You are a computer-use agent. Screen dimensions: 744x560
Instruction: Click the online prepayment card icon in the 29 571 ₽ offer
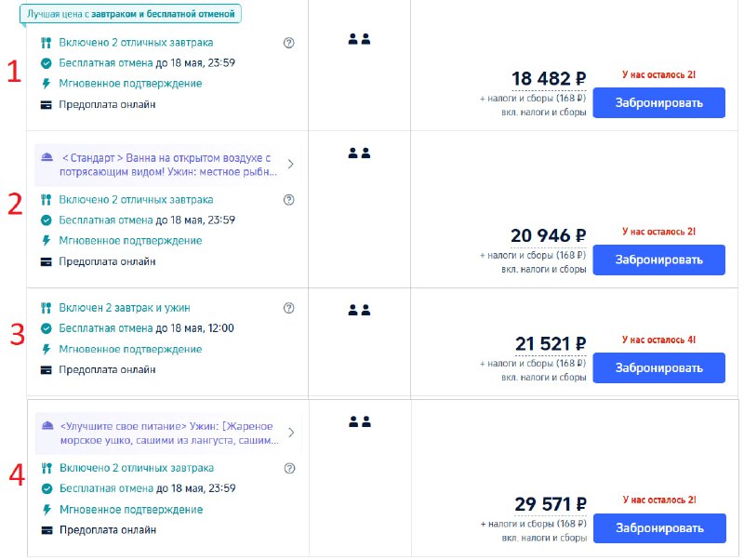pos(46,530)
